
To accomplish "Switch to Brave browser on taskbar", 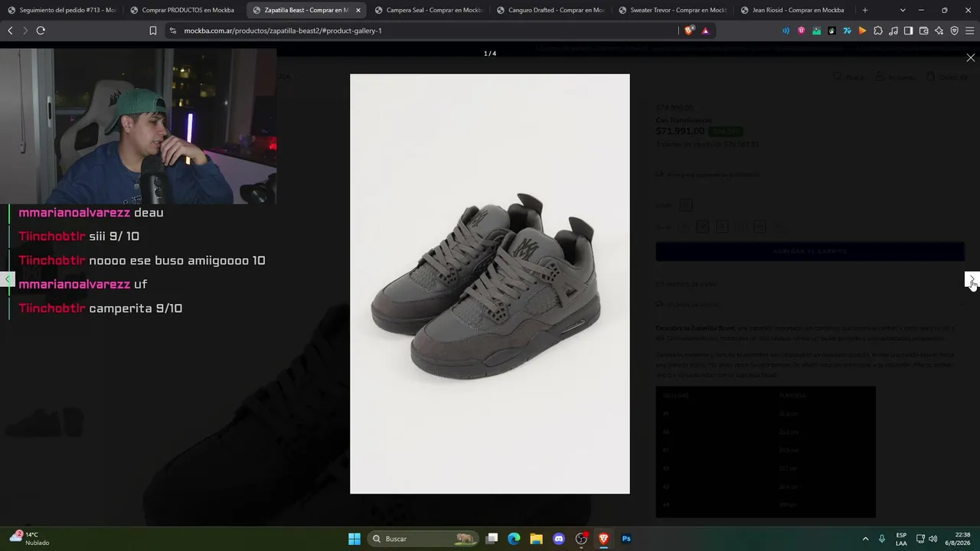I will tap(603, 539).
